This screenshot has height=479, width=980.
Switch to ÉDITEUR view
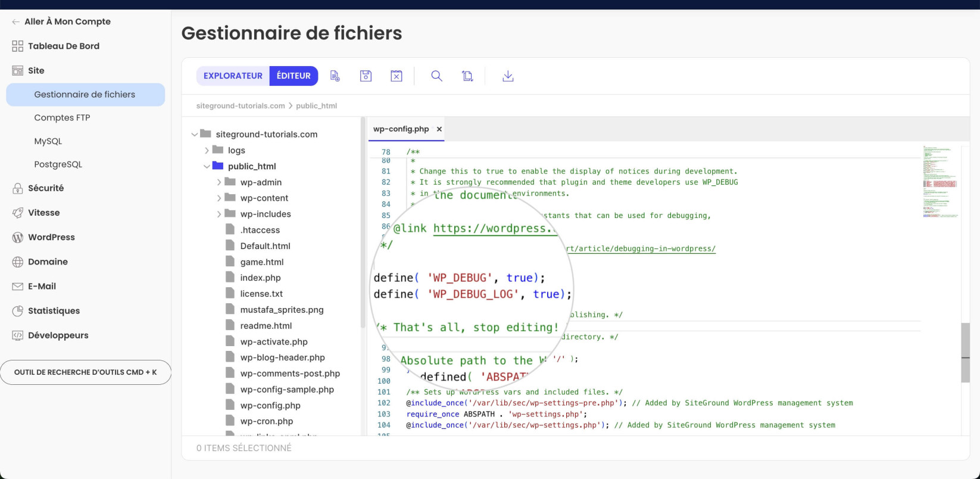(x=294, y=76)
